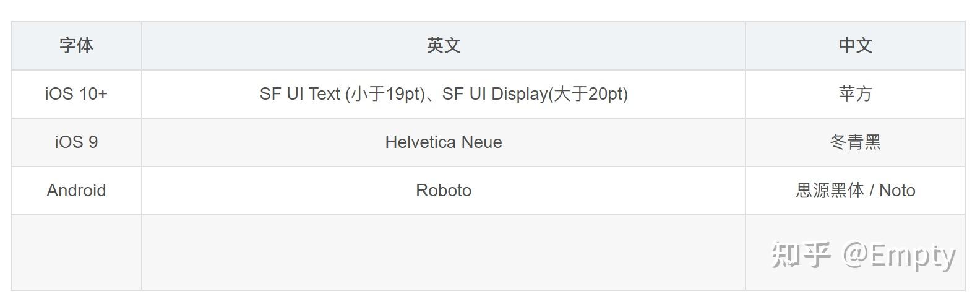Click the 苹方 cell

click(x=855, y=94)
